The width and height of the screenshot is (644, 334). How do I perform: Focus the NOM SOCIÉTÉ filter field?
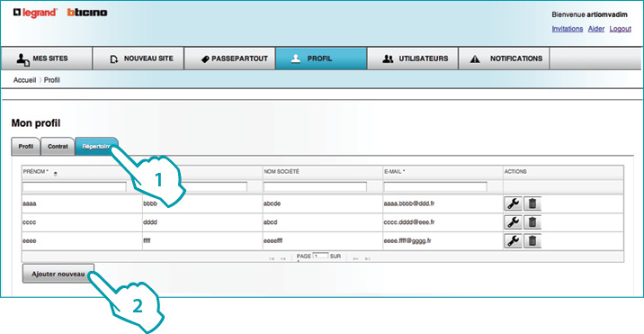[x=315, y=187]
